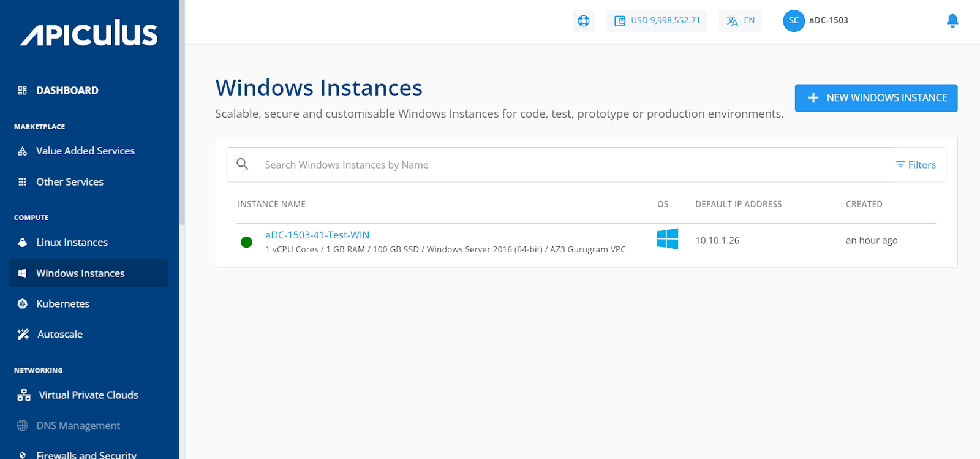
Task: Open the EN language selector
Action: coord(740,21)
